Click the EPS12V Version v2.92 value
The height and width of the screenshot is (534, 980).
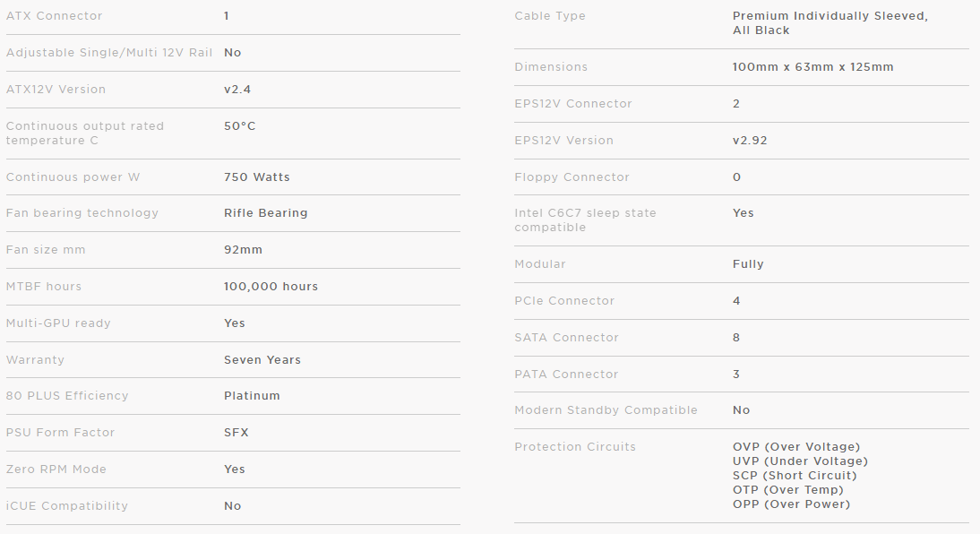point(750,140)
